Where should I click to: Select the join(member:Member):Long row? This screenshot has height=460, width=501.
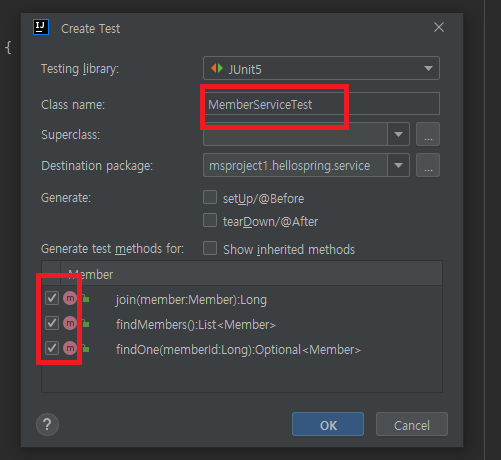tap(242, 299)
